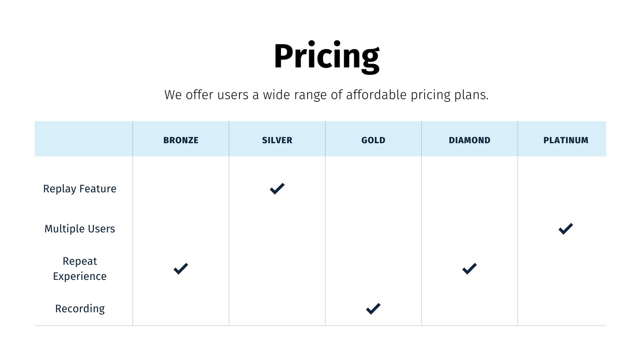Select the Pricing title text

[x=326, y=56]
